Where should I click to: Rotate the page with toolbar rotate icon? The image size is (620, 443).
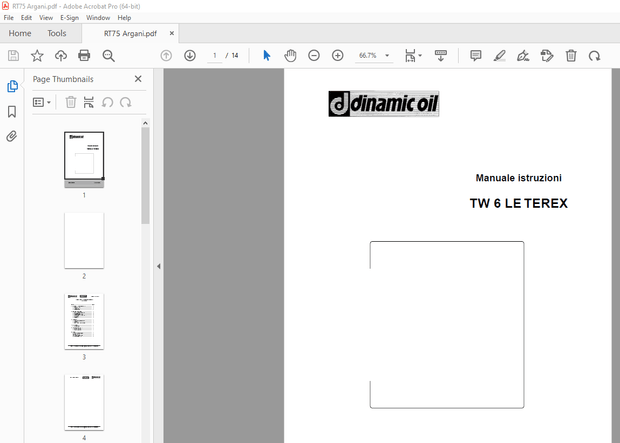[594, 56]
